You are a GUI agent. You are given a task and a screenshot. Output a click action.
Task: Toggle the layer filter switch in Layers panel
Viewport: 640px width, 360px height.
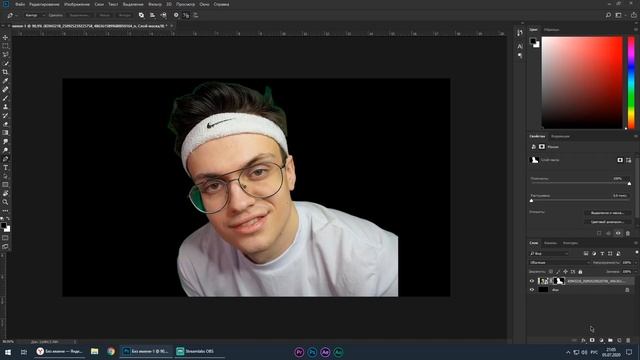(x=636, y=253)
